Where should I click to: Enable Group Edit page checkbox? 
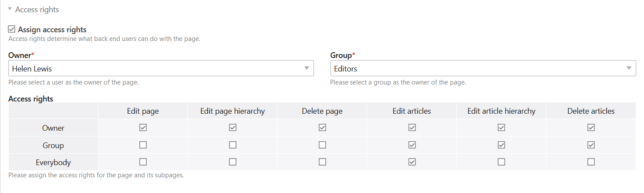143,145
